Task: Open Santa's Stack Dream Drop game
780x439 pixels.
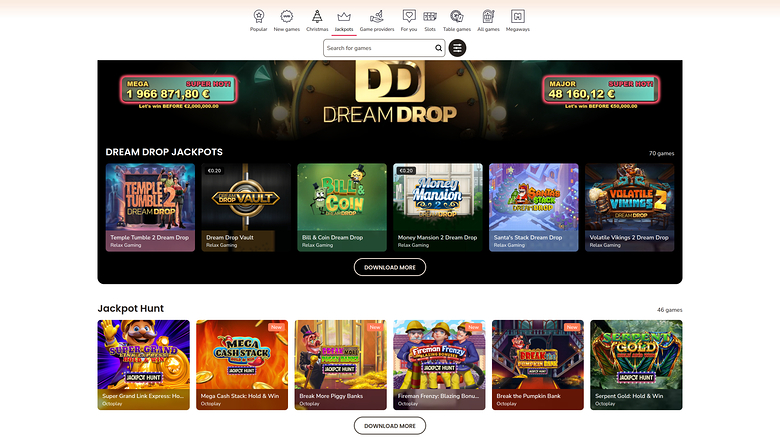Action: [534, 207]
